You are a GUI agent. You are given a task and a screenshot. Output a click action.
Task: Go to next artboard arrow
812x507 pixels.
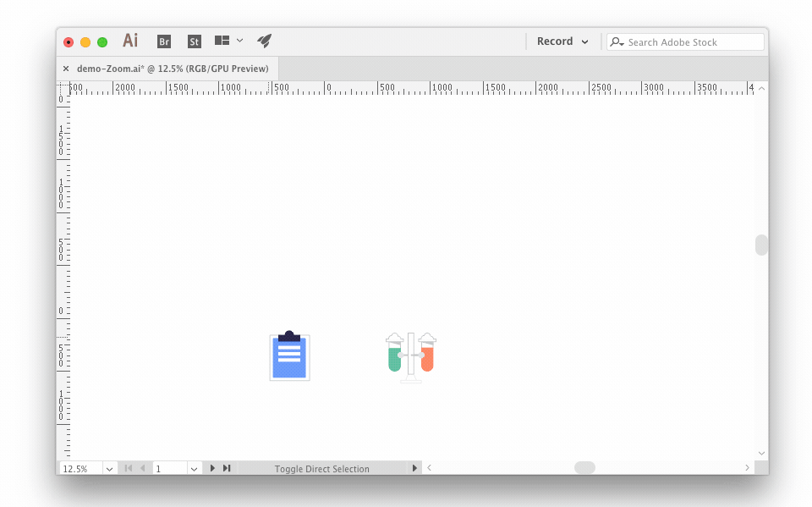212,468
